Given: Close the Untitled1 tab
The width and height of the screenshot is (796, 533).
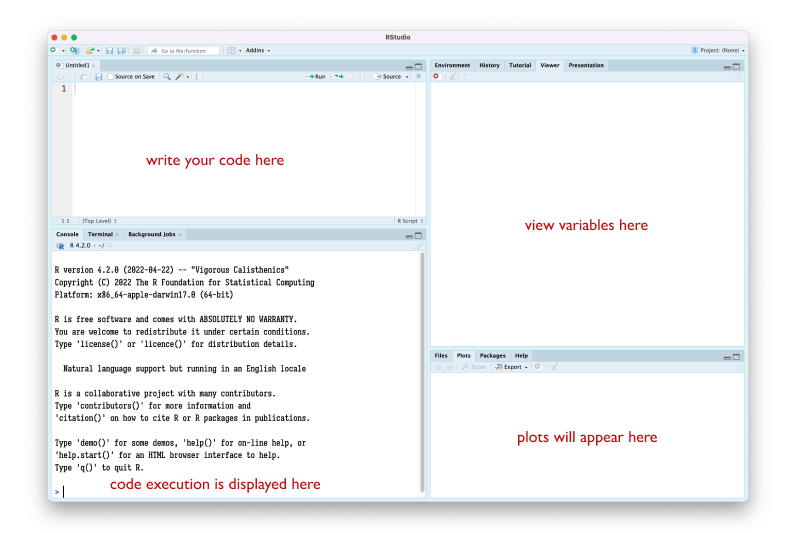Looking at the screenshot, I should (x=94, y=65).
